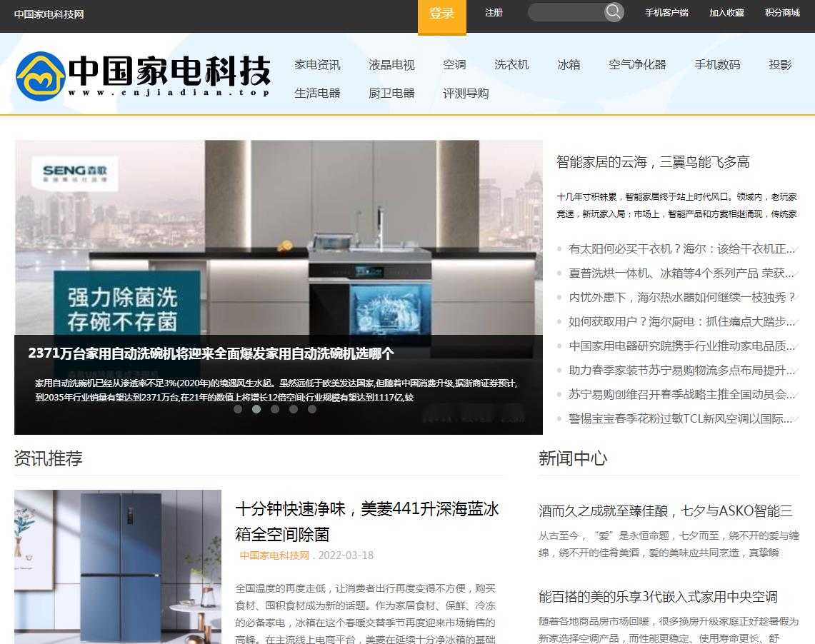Image resolution: width=815 pixels, height=644 pixels.
Task: Click the 中国家电科技网 top-left text link
Action: click(x=49, y=14)
